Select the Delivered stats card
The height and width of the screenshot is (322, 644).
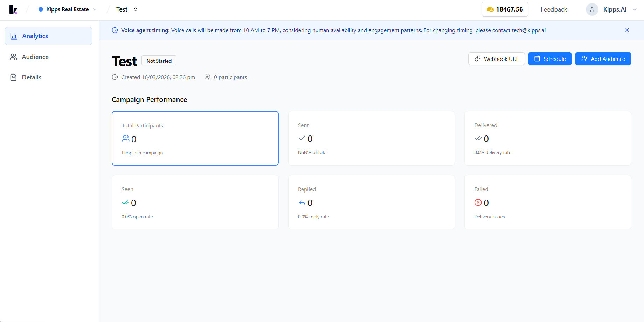pyautogui.click(x=548, y=138)
